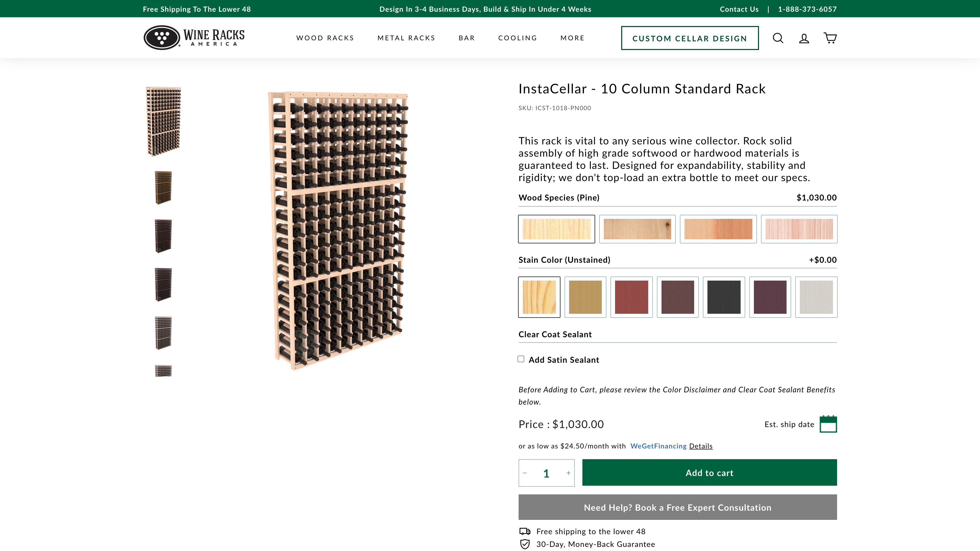This screenshot has height=551, width=980.
Task: Select the red stain color swatch
Action: tap(632, 297)
